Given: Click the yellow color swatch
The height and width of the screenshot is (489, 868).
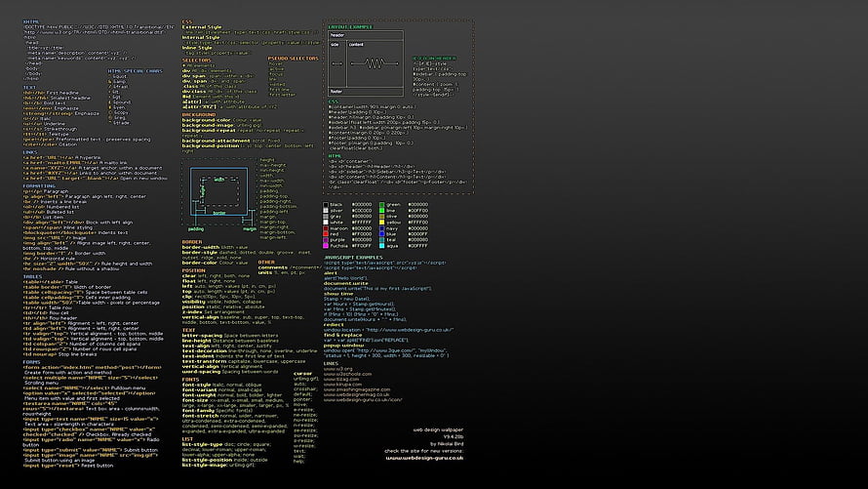Looking at the screenshot, I should (x=382, y=223).
